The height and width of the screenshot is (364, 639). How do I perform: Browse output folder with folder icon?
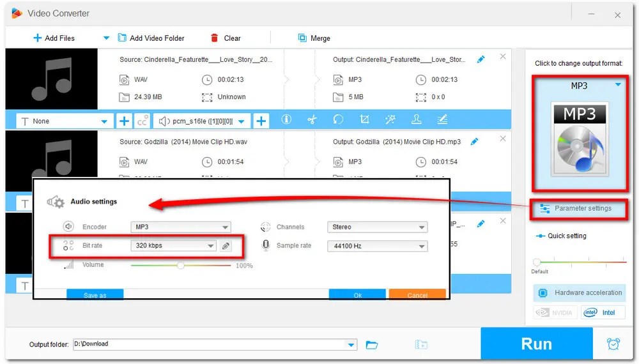coord(372,345)
